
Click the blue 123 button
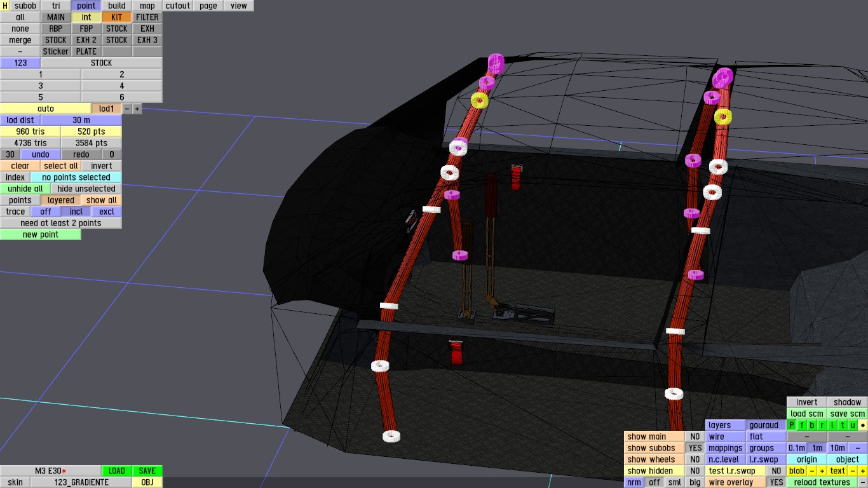tap(20, 63)
